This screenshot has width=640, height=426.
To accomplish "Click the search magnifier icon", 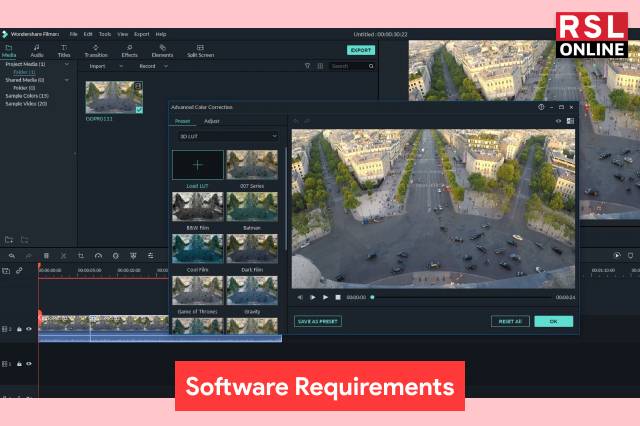I will click(371, 66).
